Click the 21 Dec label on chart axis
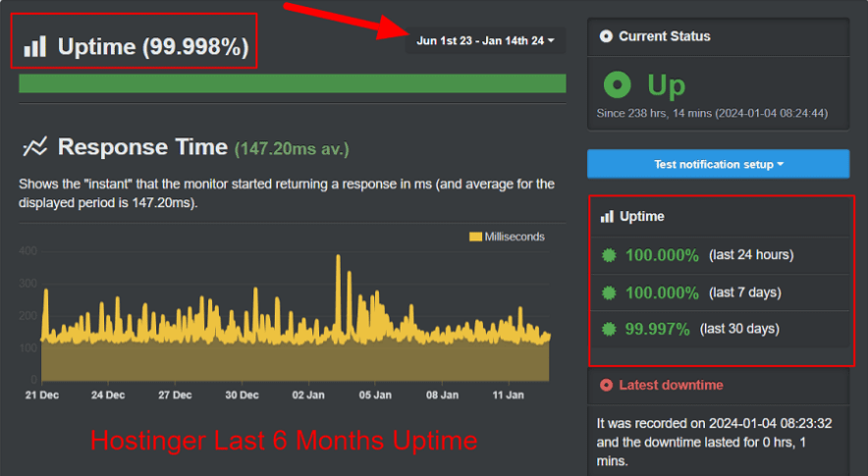868x476 pixels. click(40, 396)
